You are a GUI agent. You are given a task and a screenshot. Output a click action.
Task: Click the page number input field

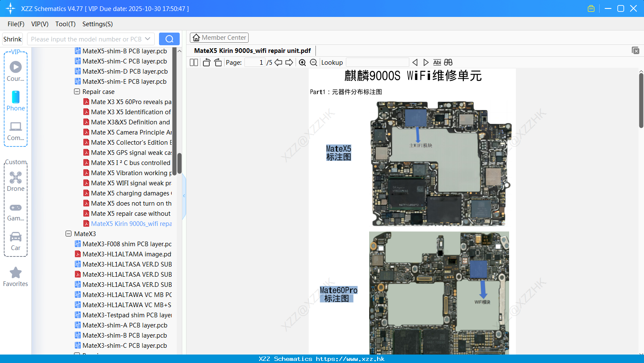point(255,63)
